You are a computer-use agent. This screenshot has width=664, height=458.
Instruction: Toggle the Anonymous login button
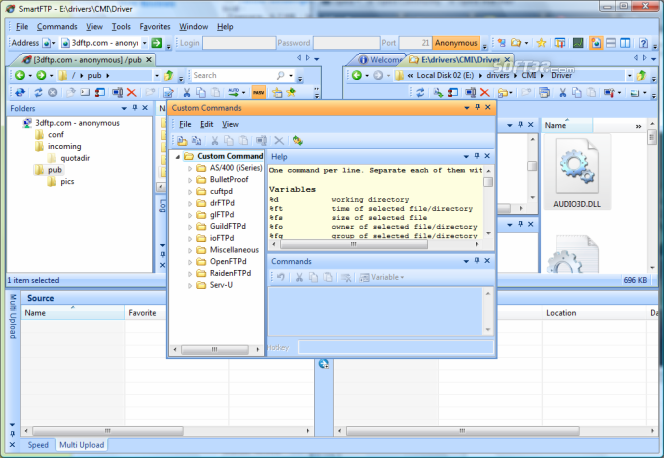[456, 43]
